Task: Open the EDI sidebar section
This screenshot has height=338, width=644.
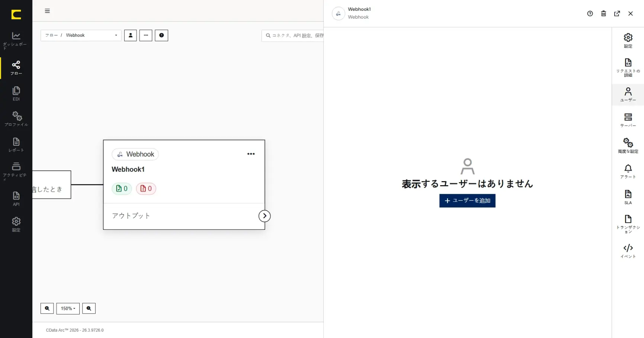Action: click(16, 94)
